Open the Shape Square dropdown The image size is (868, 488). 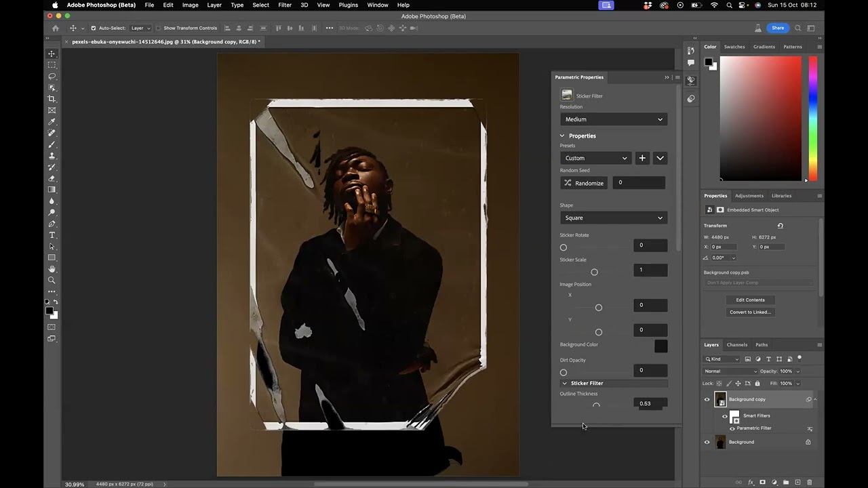pyautogui.click(x=614, y=218)
